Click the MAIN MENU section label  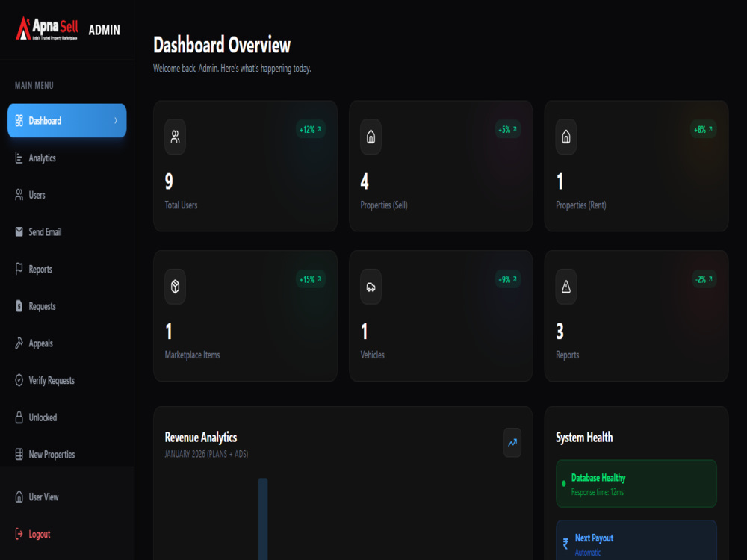click(34, 86)
